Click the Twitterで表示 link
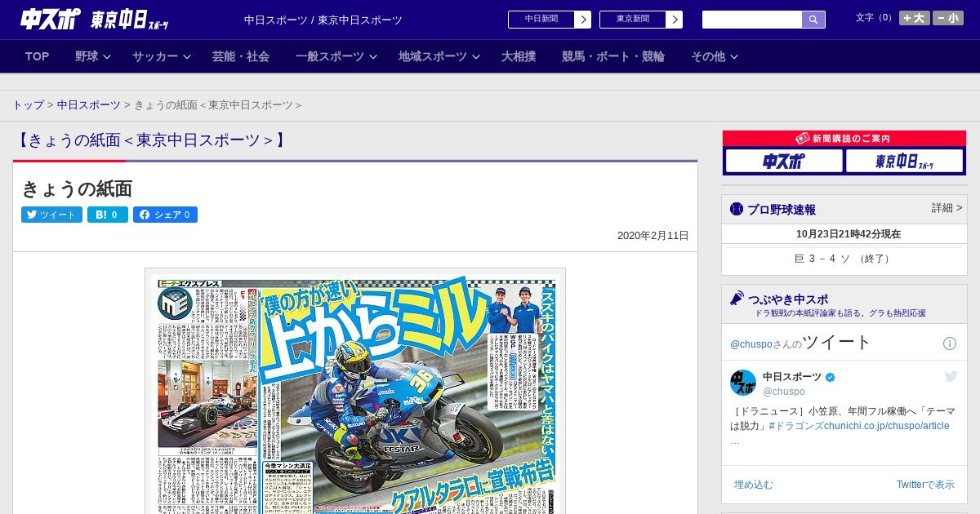This screenshot has height=514, width=980. pyautogui.click(x=925, y=485)
